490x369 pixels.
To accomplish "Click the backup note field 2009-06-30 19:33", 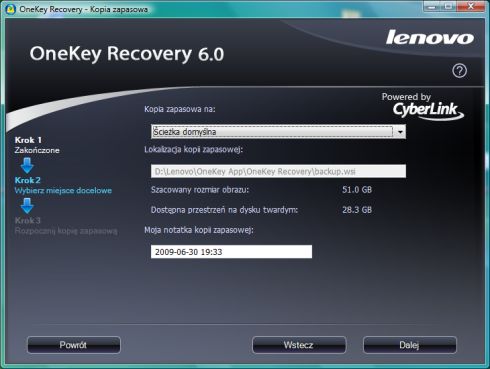I will click(231, 252).
